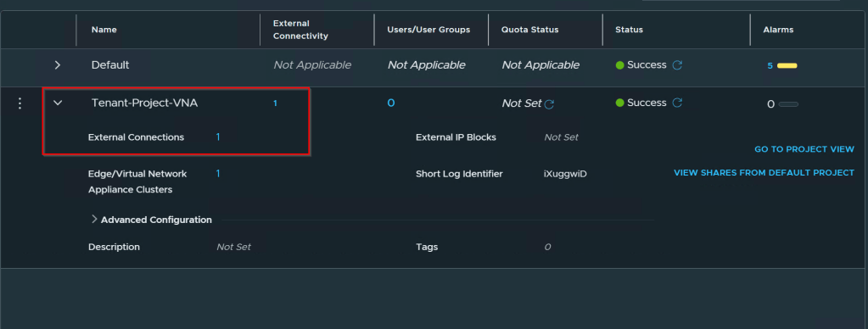Click Users/User Groups count for Tenant-Project-VNA
Viewport: 868px width, 329px height.
(391, 103)
